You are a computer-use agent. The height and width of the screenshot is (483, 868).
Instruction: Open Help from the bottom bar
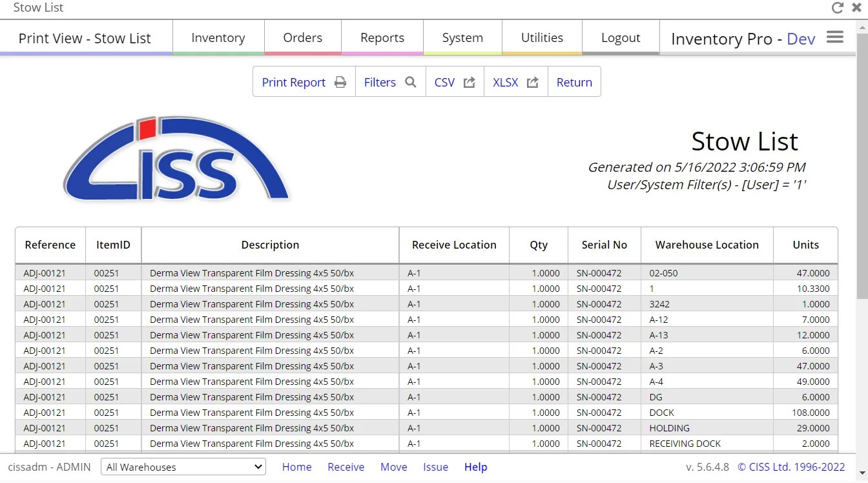(476, 466)
